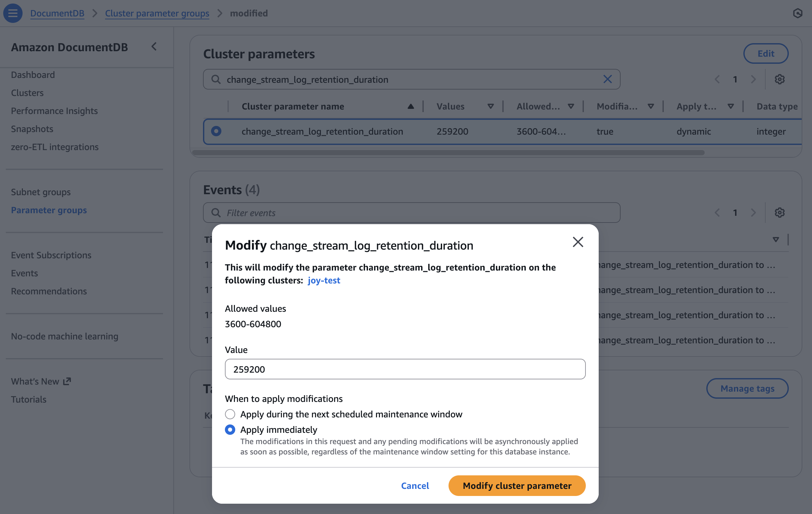Select Apply during next maintenance window
This screenshot has height=514, width=812.
tap(230, 414)
